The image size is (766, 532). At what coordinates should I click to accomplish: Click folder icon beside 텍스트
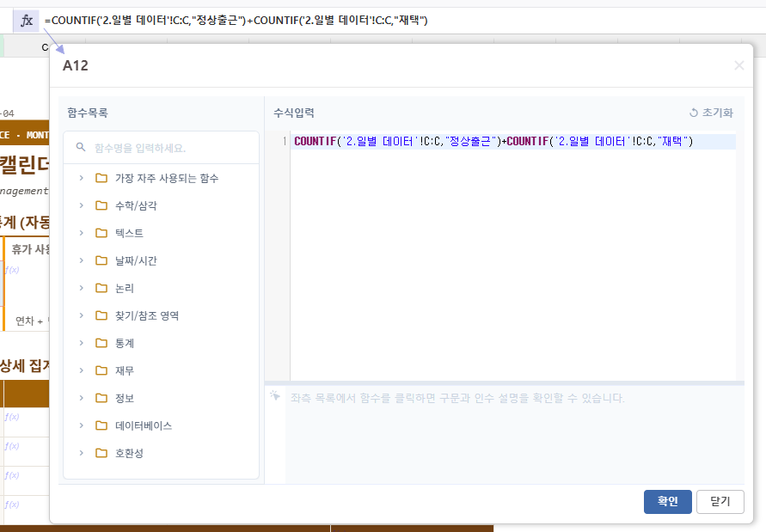point(101,233)
